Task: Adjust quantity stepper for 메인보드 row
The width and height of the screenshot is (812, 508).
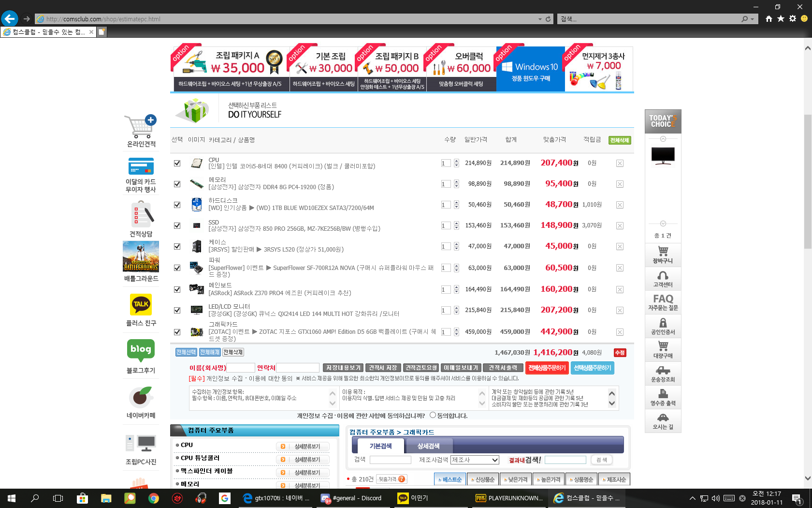Action: pyautogui.click(x=456, y=290)
